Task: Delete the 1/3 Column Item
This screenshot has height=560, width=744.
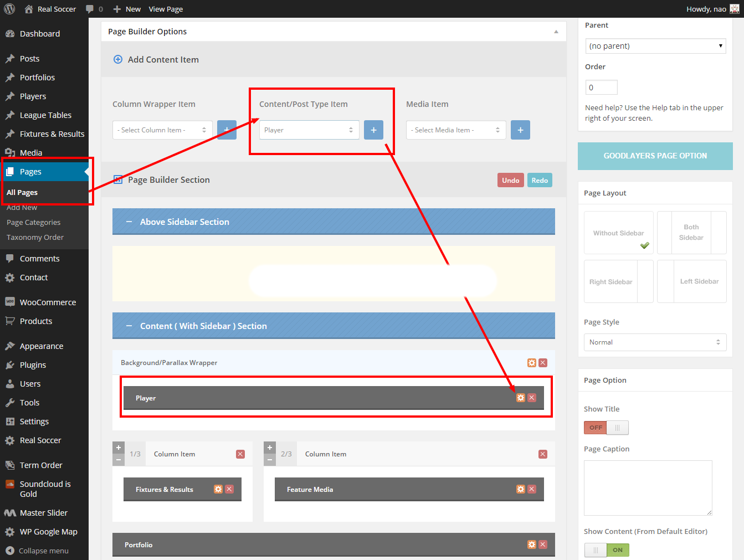Action: (x=240, y=454)
